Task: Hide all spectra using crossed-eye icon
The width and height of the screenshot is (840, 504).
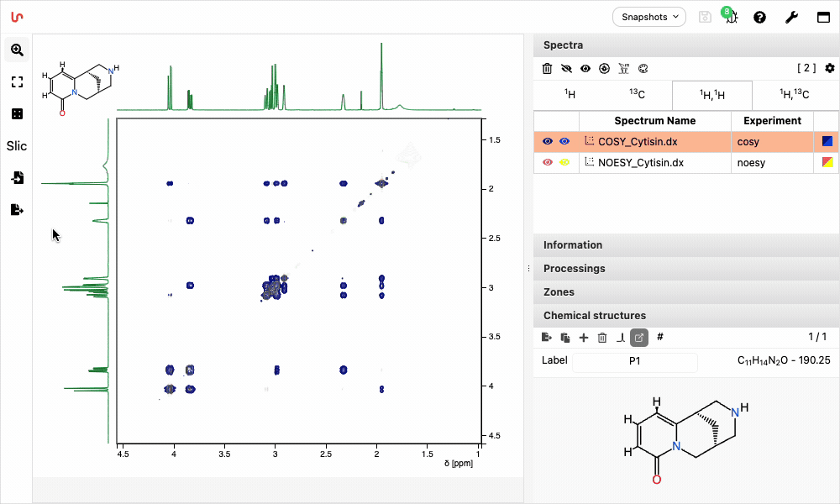Action: [x=566, y=69]
